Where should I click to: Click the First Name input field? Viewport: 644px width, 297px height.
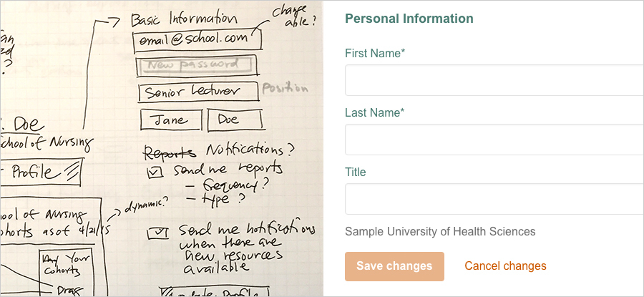pos(494,80)
